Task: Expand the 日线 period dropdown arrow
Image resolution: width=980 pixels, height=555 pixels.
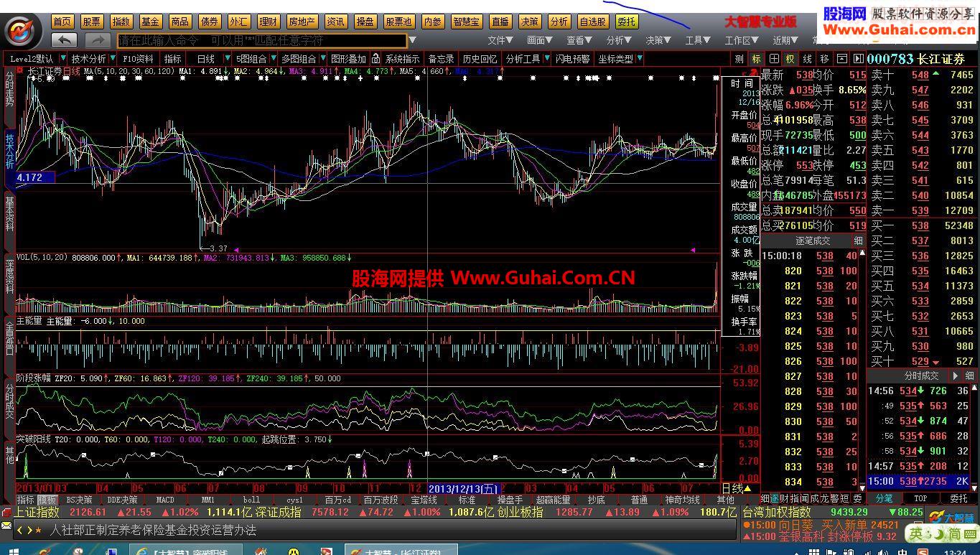Action: click(x=228, y=58)
